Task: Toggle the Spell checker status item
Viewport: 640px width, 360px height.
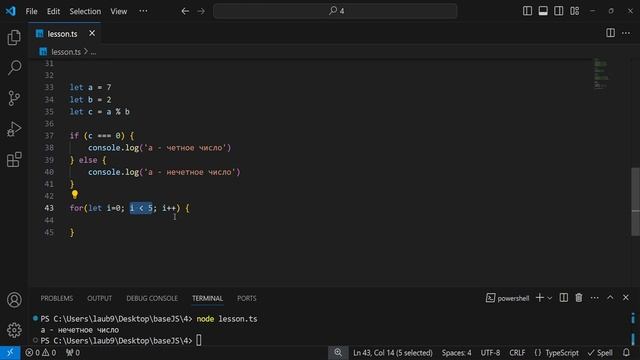Action: (x=600, y=353)
